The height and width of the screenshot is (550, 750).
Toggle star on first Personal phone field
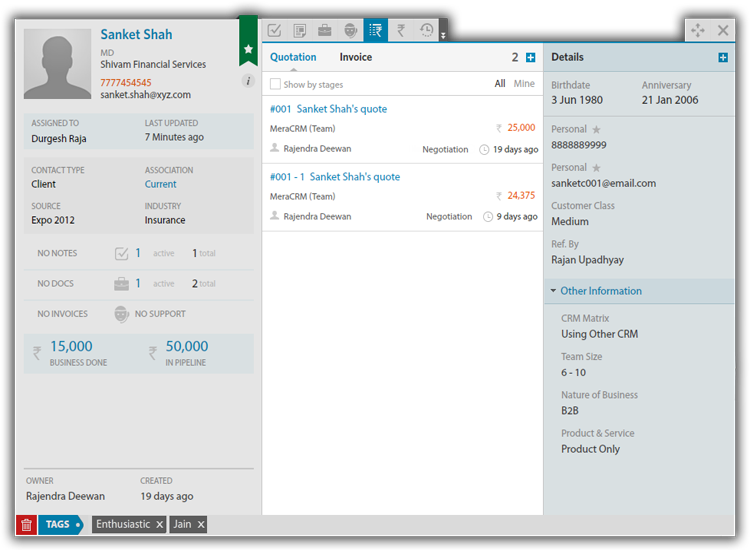(x=597, y=130)
